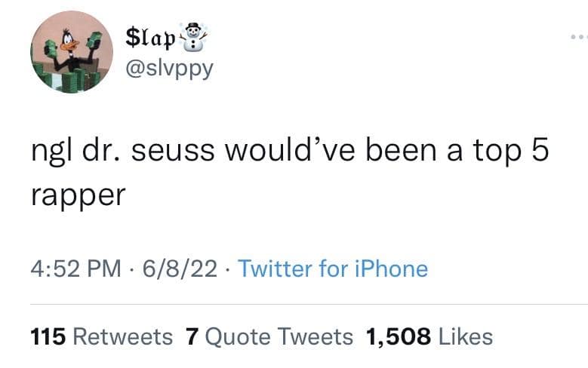The image size is (588, 368).
Task: Open the three-dot more options menu
Action: 577,37
